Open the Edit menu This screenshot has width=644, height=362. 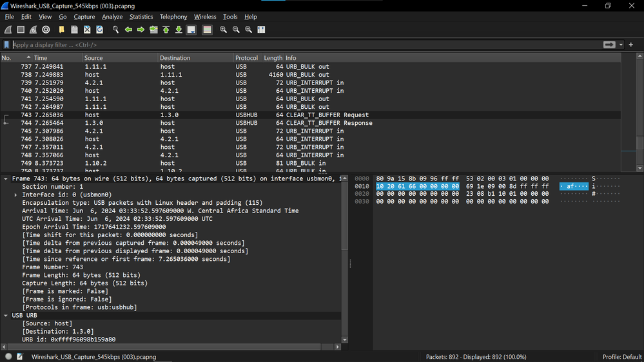(26, 17)
